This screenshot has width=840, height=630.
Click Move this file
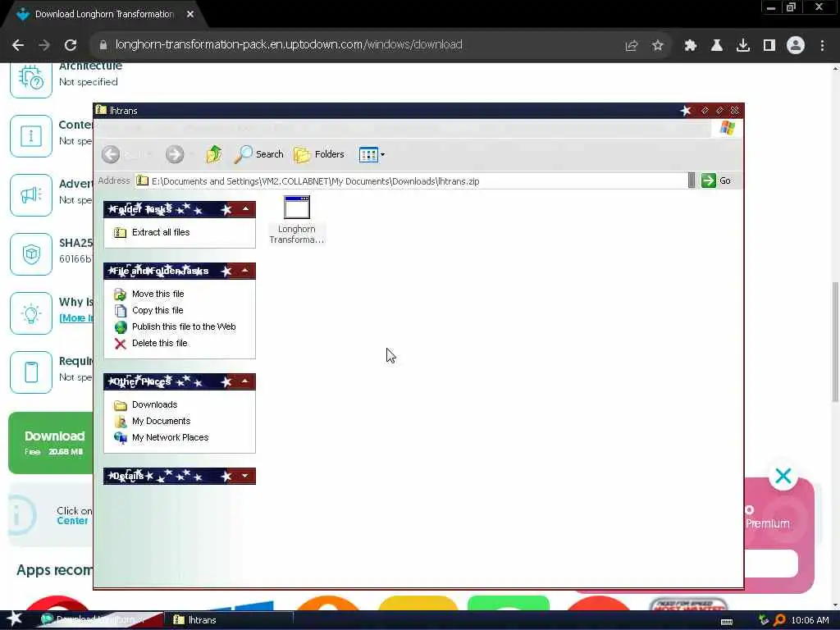point(158,294)
